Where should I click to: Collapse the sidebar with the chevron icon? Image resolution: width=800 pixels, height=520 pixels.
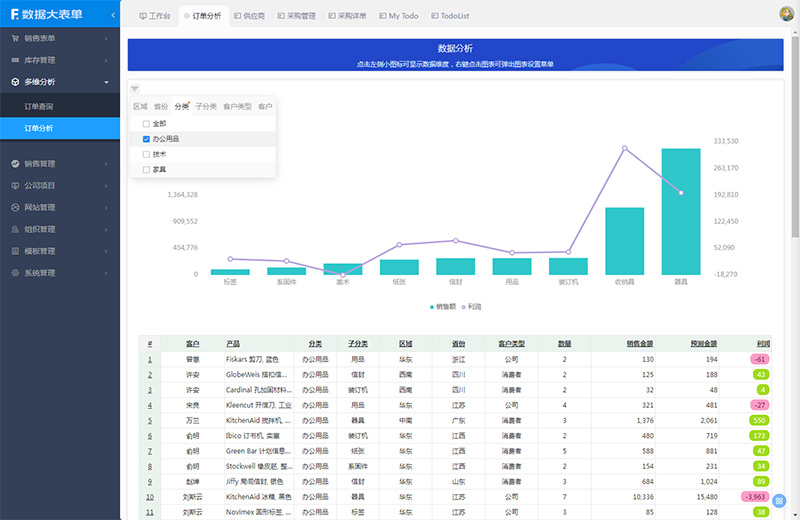[113, 15]
